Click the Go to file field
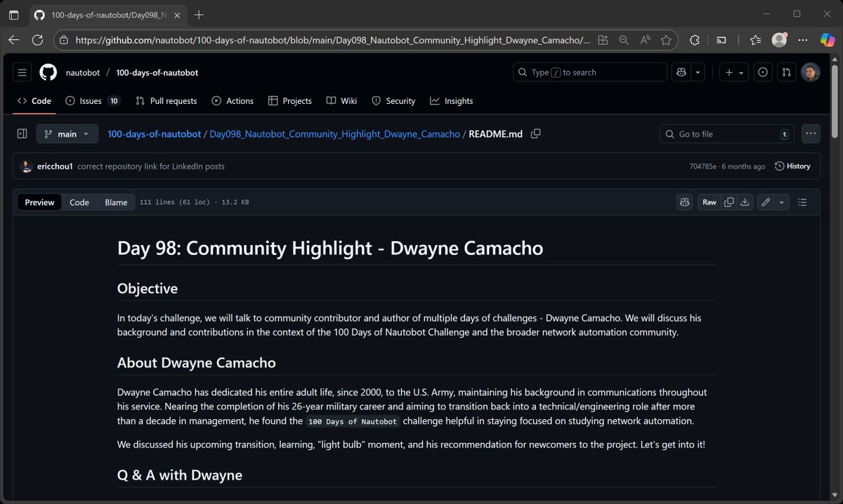 click(727, 133)
